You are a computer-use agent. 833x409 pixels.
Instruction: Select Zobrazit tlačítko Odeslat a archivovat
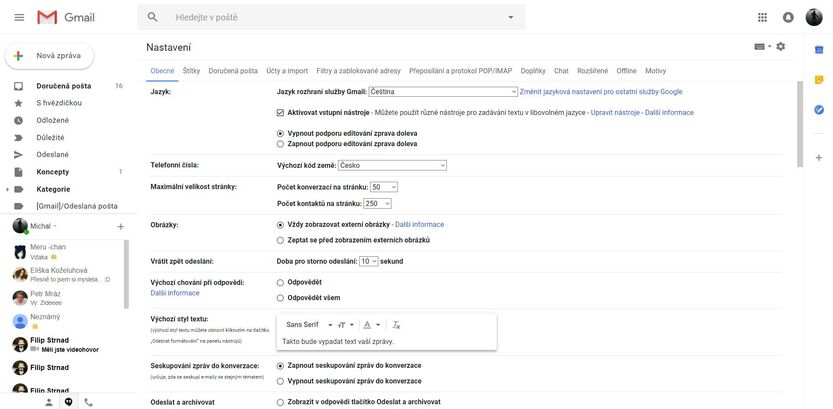point(280,402)
